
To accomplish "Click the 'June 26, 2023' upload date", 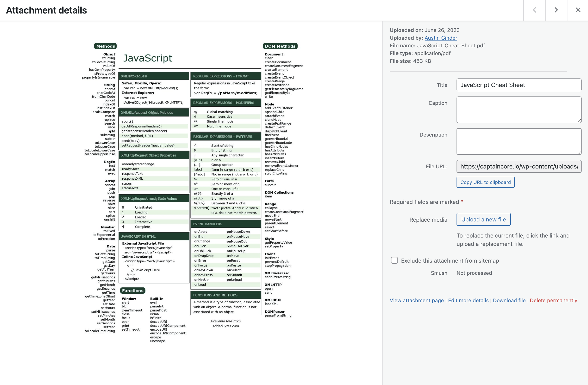I will [x=442, y=30].
